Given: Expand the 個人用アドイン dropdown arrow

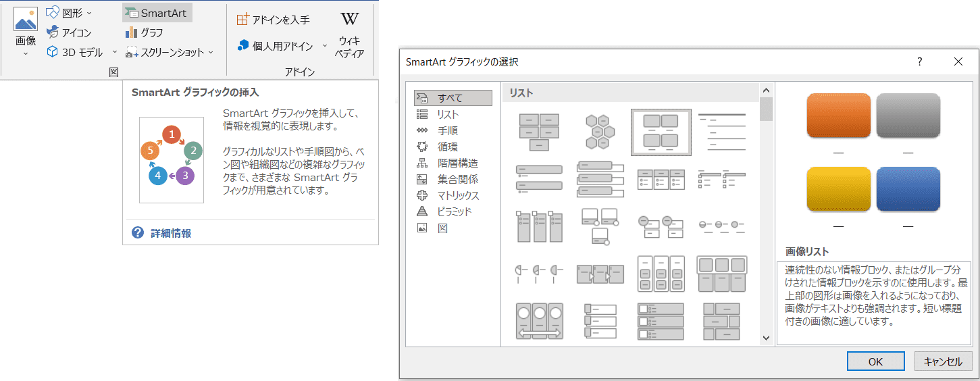Looking at the screenshot, I should point(324,46).
